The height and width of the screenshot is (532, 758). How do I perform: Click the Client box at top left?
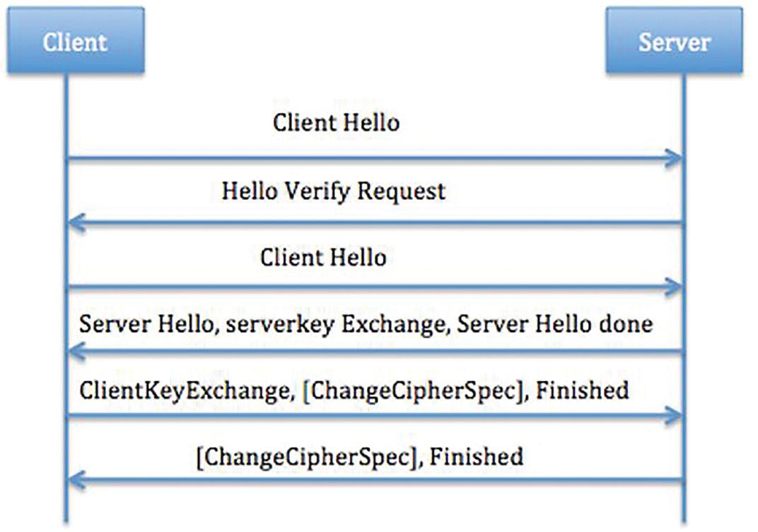point(76,41)
